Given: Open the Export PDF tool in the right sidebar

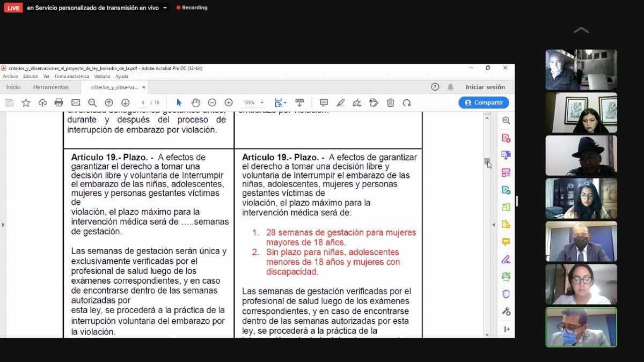Looking at the screenshot, I should coord(505,155).
